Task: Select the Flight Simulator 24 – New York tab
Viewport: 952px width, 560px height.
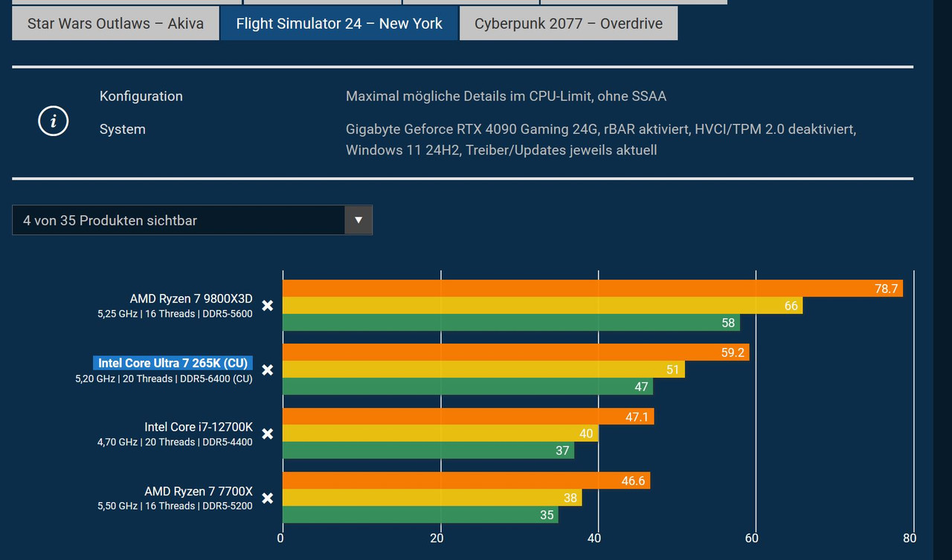Action: tap(338, 23)
